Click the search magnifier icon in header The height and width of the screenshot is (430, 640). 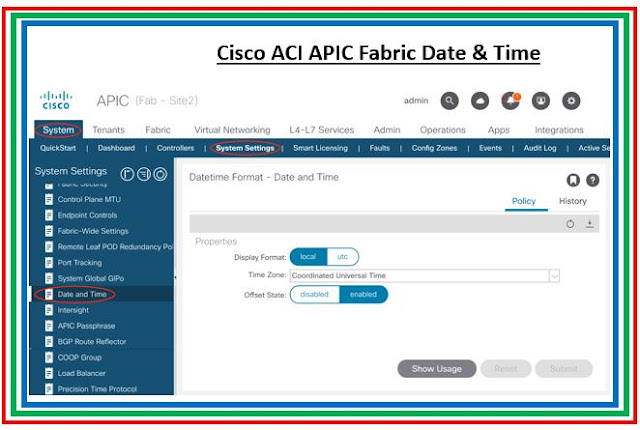pos(450,100)
